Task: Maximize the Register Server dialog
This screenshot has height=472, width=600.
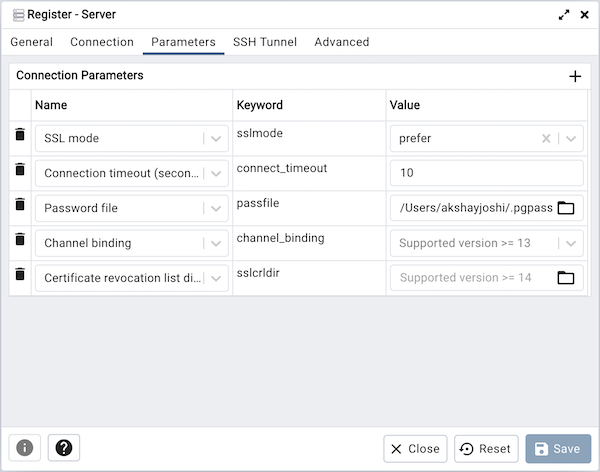Action: (565, 15)
